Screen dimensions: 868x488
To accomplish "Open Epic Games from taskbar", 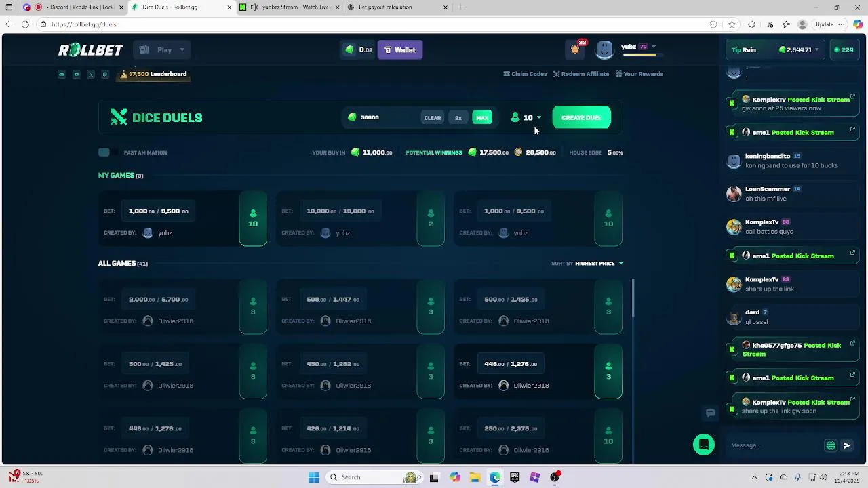I will coord(515,477).
